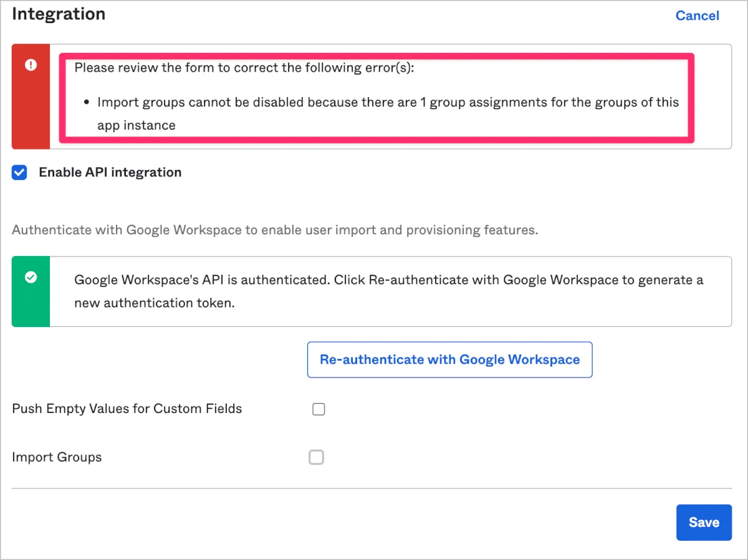
Task: Click the Integration heading
Action: (59, 14)
